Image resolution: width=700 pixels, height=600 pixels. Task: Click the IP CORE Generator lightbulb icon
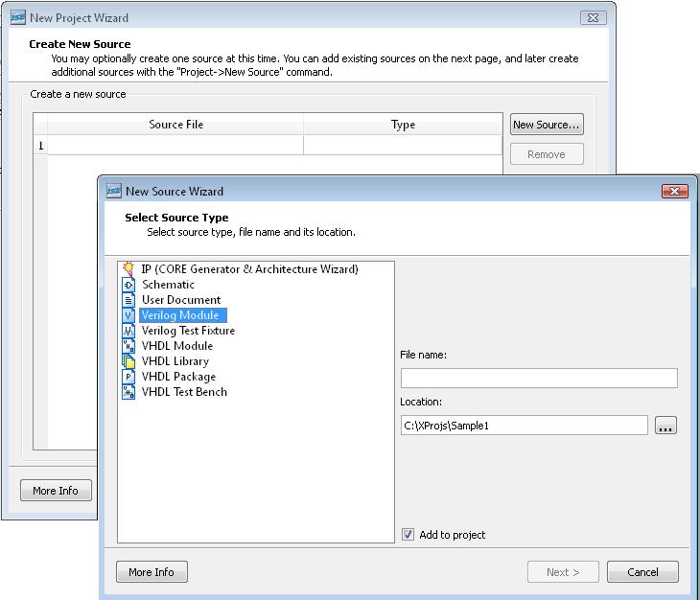coord(128,269)
